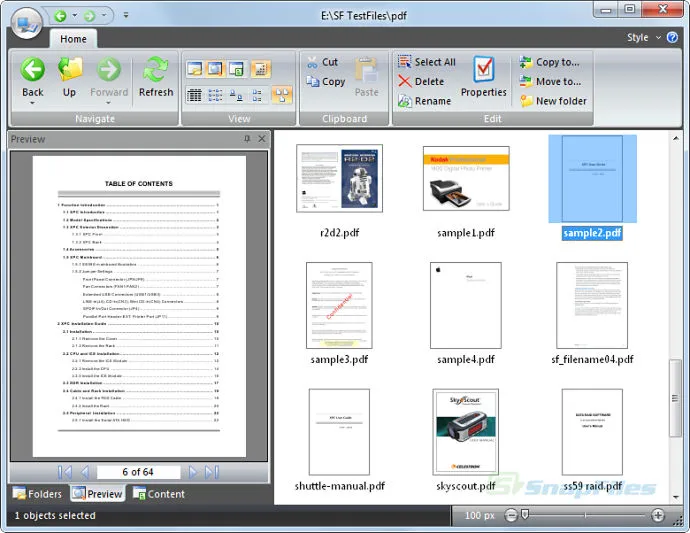Select skyscout.pdf thumbnail
The width and height of the screenshot is (690, 533).
(466, 432)
